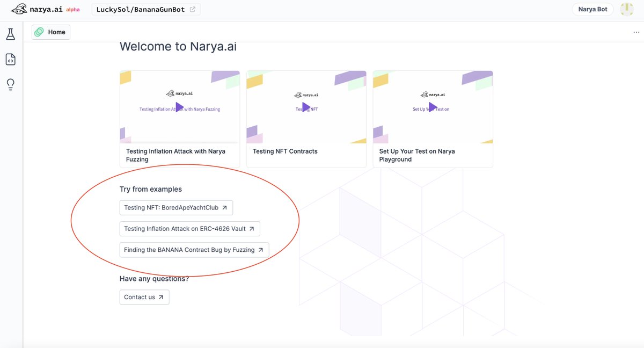Click the arrow icon on Contact us button

tap(161, 297)
